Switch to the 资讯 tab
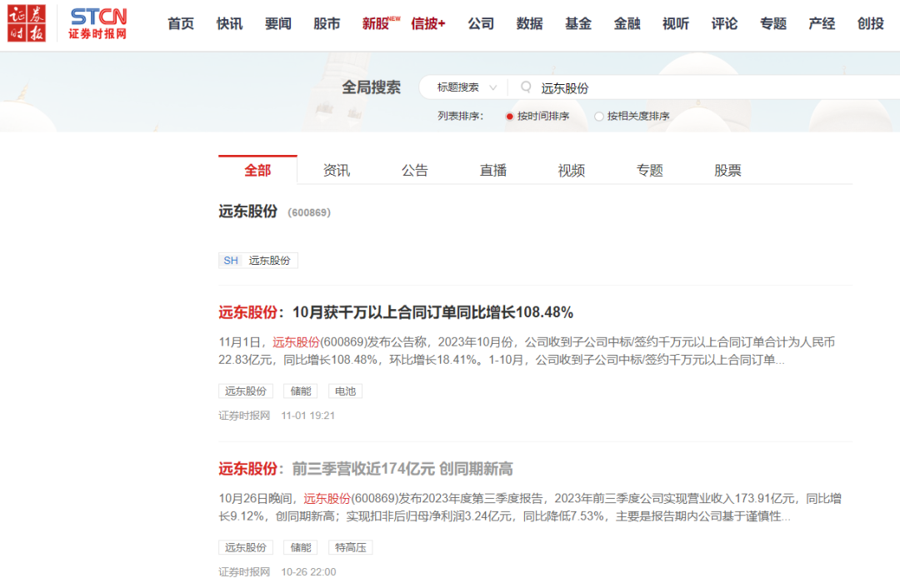This screenshot has width=900, height=588. tap(337, 170)
